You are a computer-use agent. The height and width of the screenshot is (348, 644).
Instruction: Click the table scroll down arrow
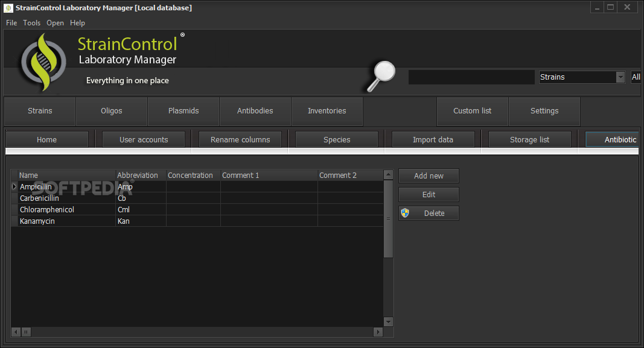click(x=388, y=321)
